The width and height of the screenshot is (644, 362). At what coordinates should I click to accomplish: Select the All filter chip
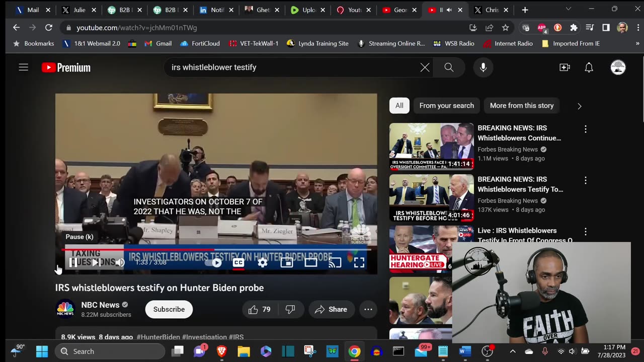tap(399, 106)
